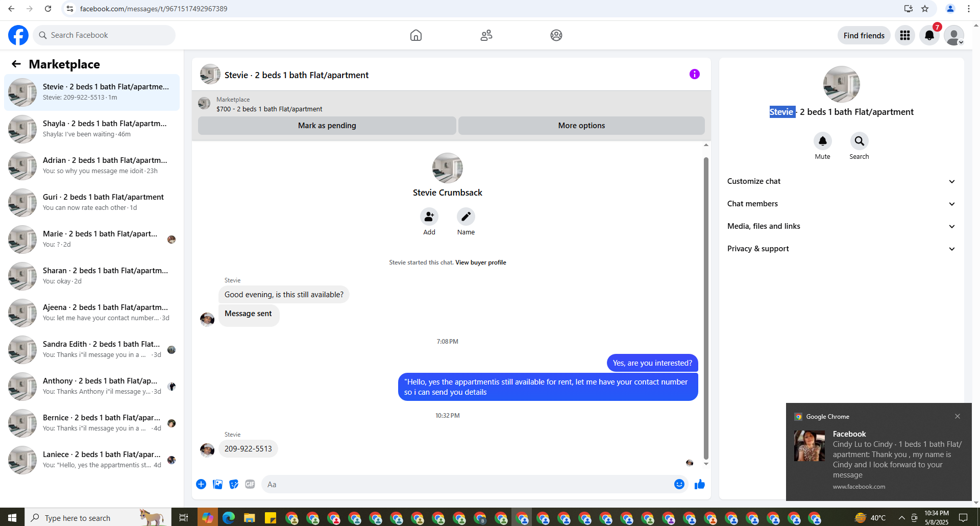The width and height of the screenshot is (980, 526).
Task: Click Stevie Crumbsack profile picture in chat
Action: (448, 168)
